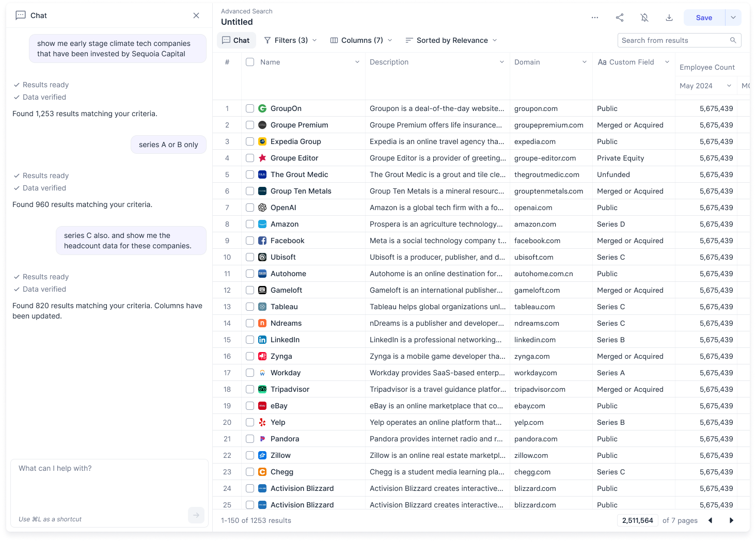
Task: Click the Save button
Action: (704, 18)
